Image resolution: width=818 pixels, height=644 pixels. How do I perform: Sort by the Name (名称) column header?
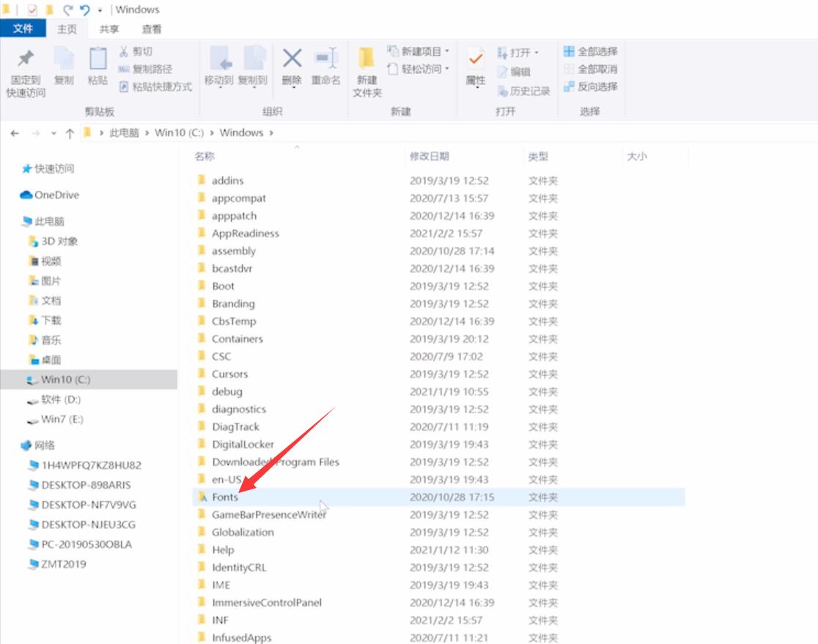point(204,156)
